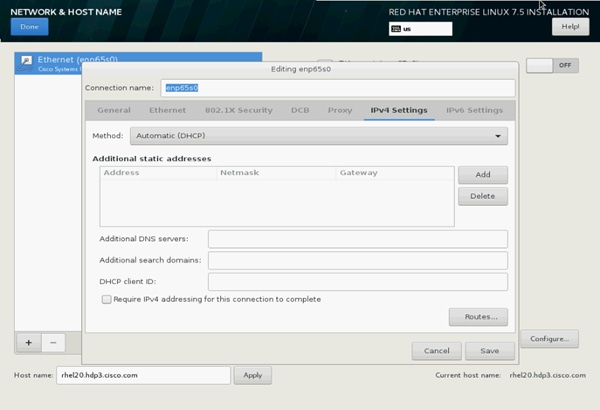This screenshot has height=410, width=600.
Task: Open the Help! button
Action: pyautogui.click(x=570, y=27)
